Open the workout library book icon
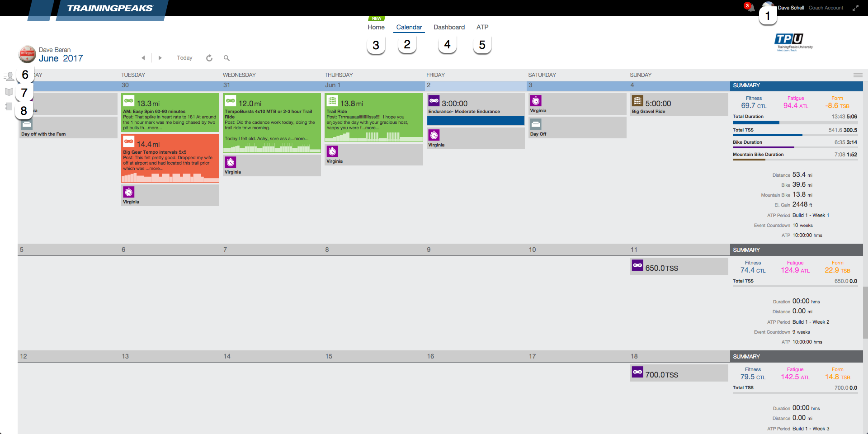 tap(9, 92)
